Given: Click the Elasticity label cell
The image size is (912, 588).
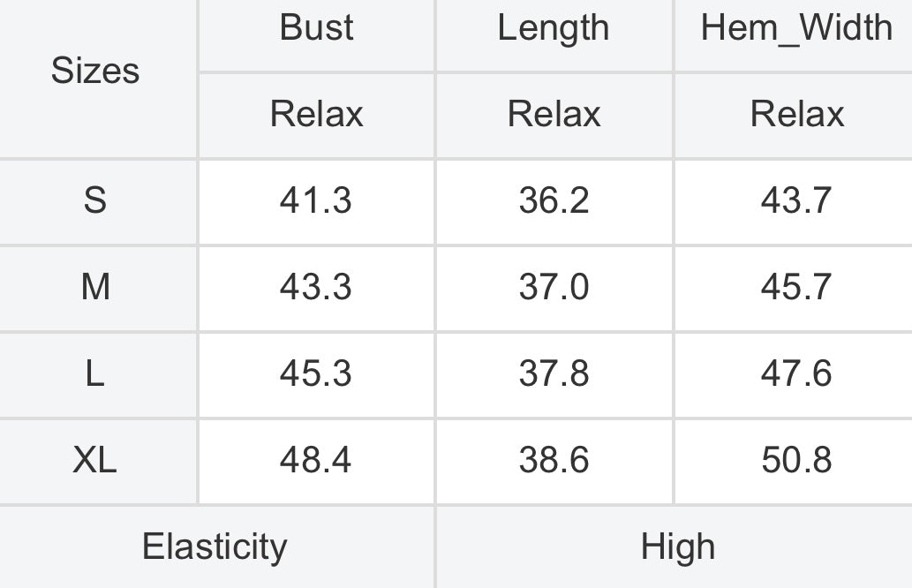Looking at the screenshot, I should (x=215, y=547).
